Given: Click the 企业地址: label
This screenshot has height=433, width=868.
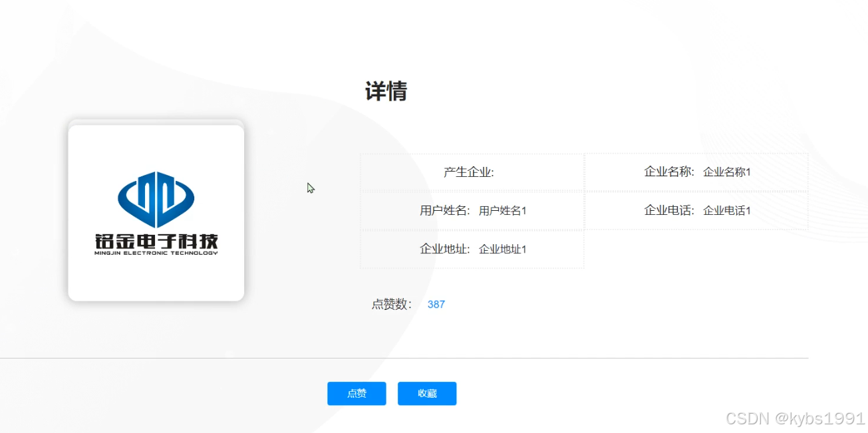Looking at the screenshot, I should 445,249.
